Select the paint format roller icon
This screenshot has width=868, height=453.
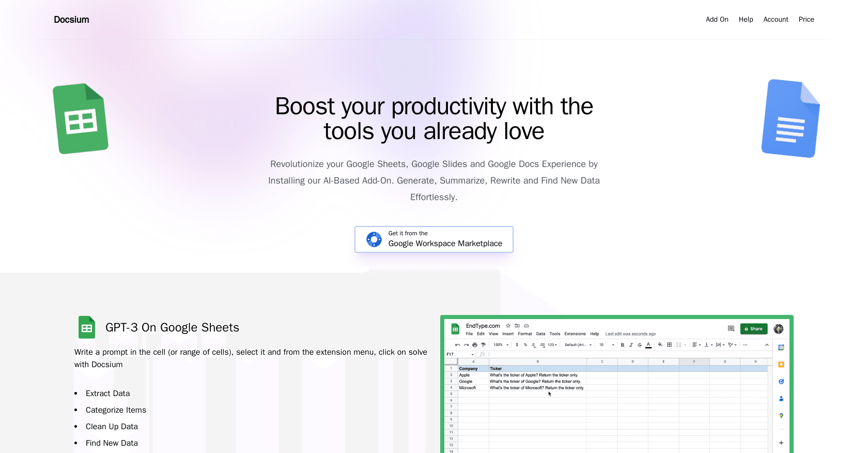point(483,345)
